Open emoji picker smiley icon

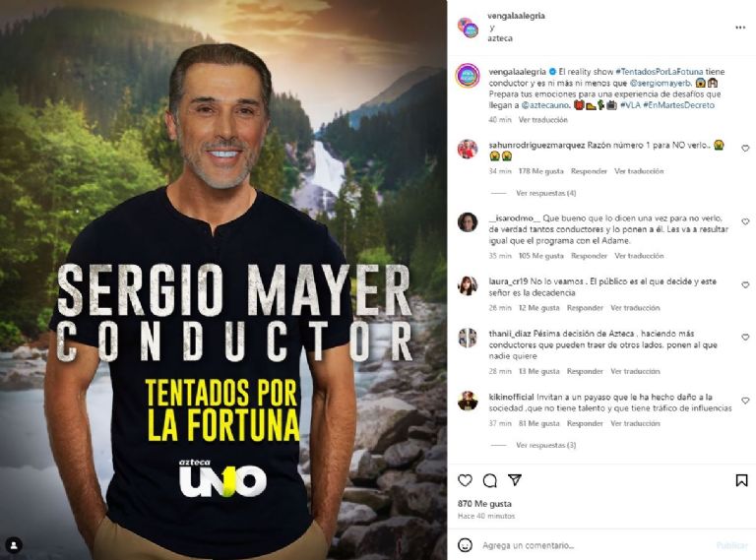[x=465, y=545]
